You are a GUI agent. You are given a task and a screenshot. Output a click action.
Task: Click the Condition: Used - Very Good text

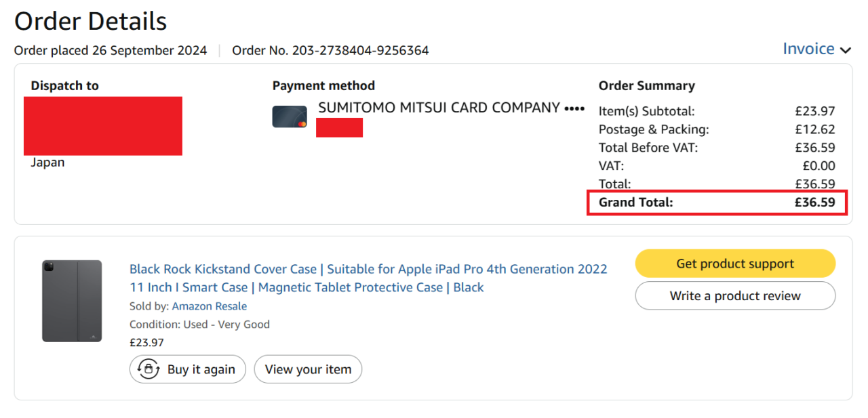pyautogui.click(x=199, y=325)
